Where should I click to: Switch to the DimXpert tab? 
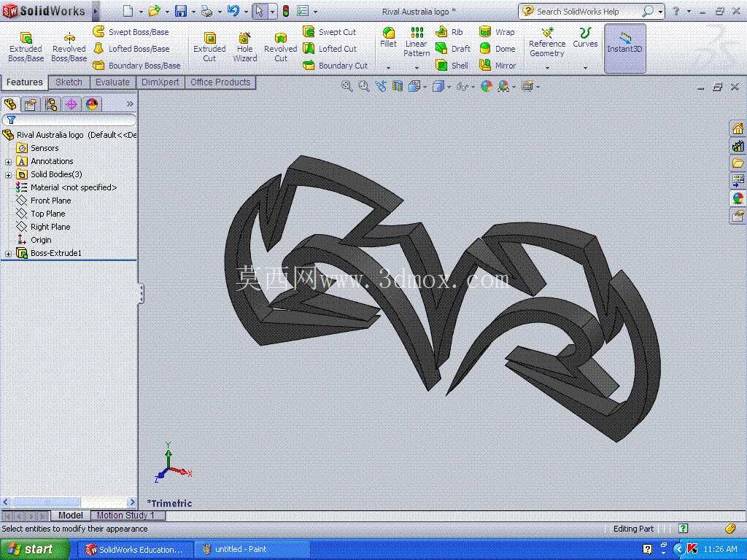point(160,82)
